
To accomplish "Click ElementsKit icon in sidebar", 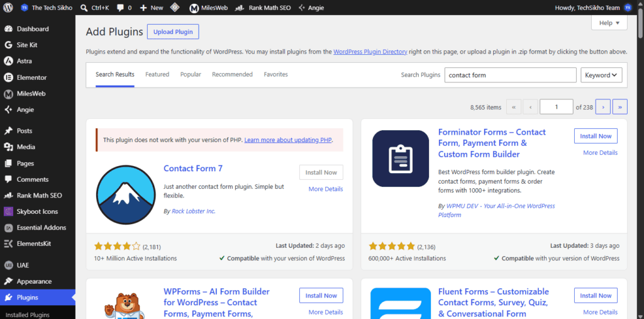I will (8, 243).
